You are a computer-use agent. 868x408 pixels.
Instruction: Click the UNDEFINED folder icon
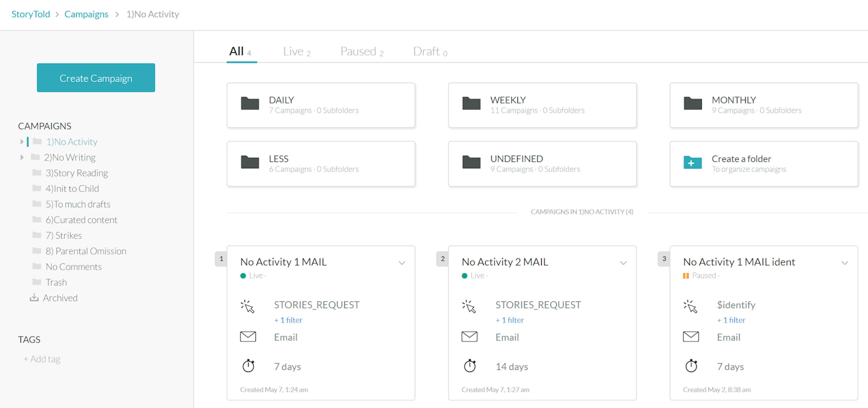click(x=471, y=162)
